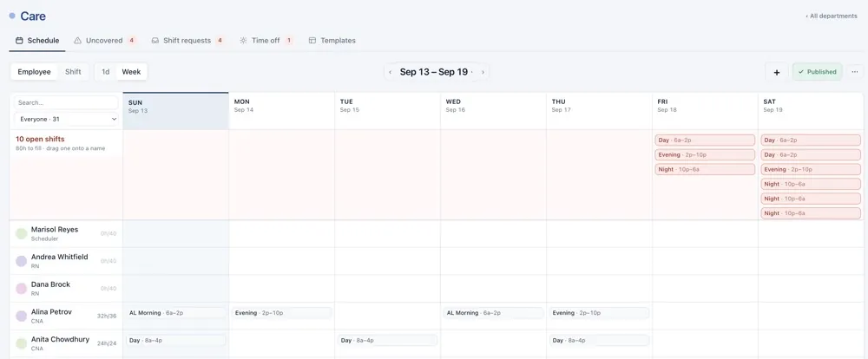Click Anita Chowdhury's Tuesday Day shift
The image size is (868, 359).
tap(387, 341)
